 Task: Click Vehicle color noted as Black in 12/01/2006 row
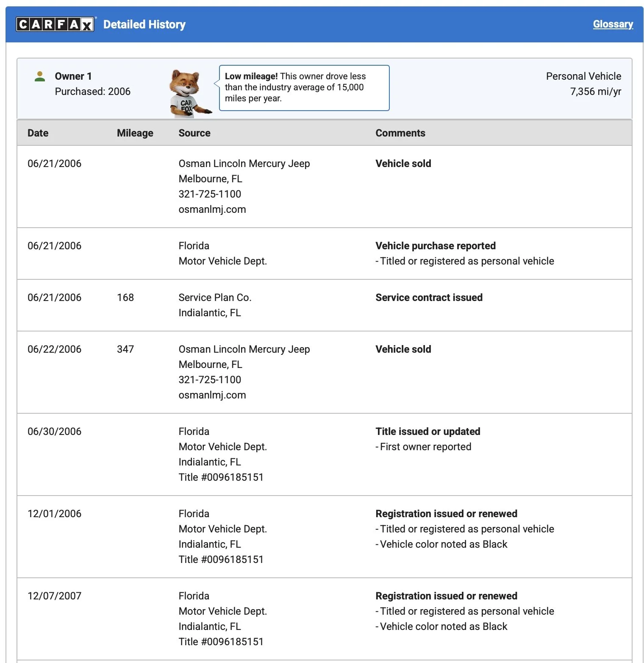441,544
